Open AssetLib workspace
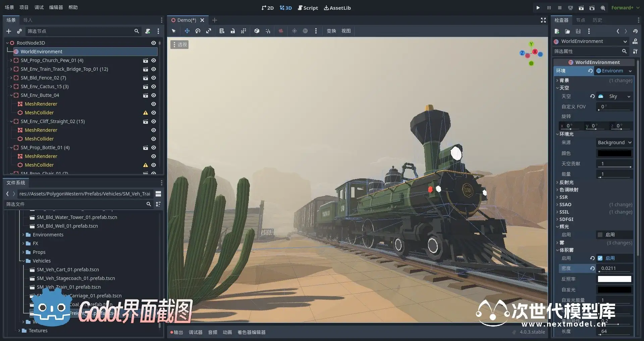644x341 pixels. point(337,8)
